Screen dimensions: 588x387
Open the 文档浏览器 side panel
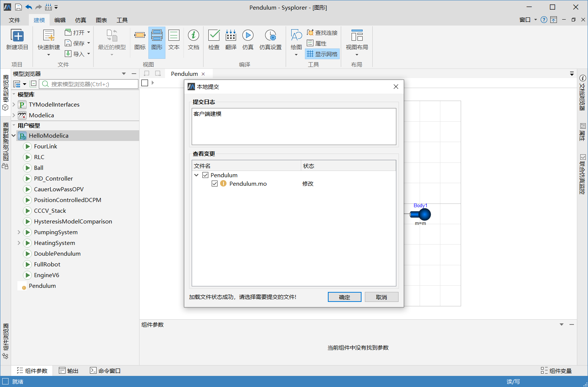pos(582,92)
